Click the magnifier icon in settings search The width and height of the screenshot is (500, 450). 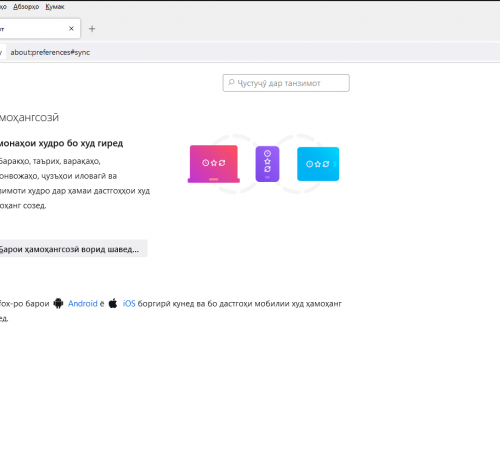click(x=231, y=82)
